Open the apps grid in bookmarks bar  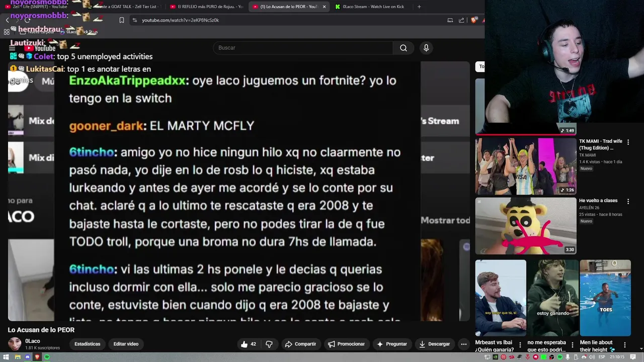[7, 32]
